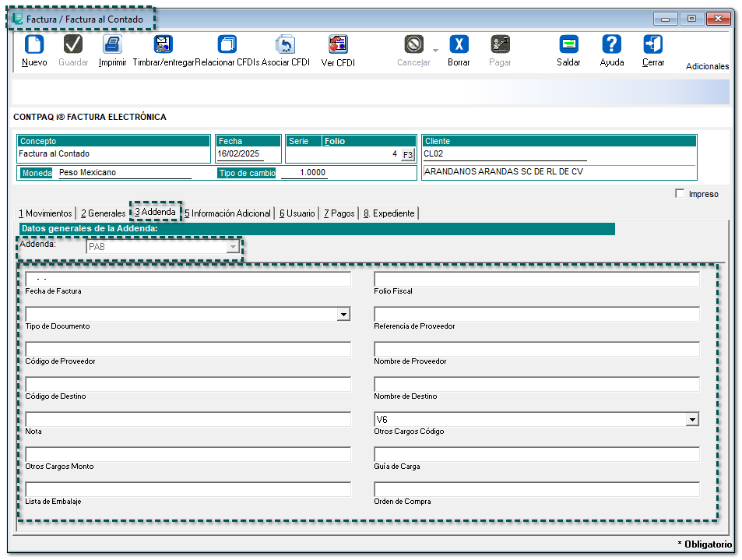Select the 5 Información Adicional tab

click(x=227, y=213)
